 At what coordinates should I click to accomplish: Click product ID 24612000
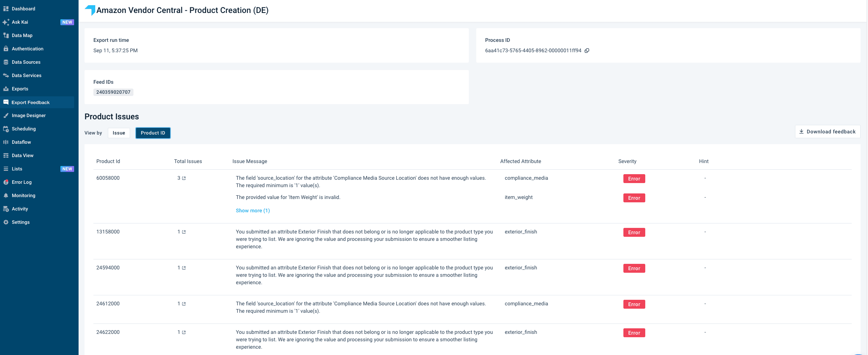point(108,304)
